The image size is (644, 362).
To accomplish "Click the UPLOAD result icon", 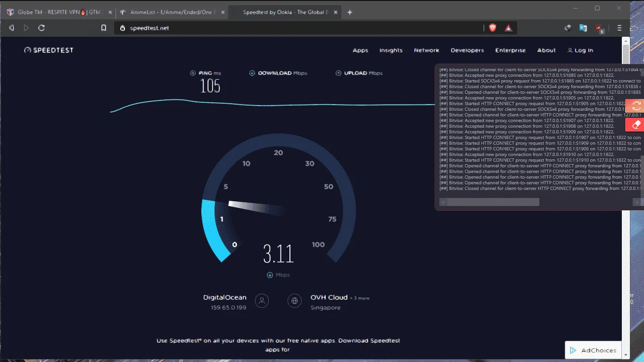I will tap(339, 73).
